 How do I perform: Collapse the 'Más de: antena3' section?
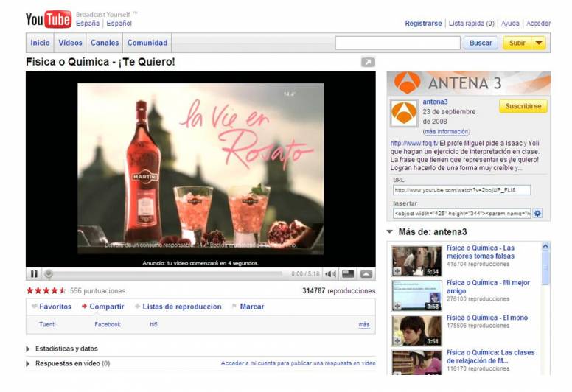[390, 232]
